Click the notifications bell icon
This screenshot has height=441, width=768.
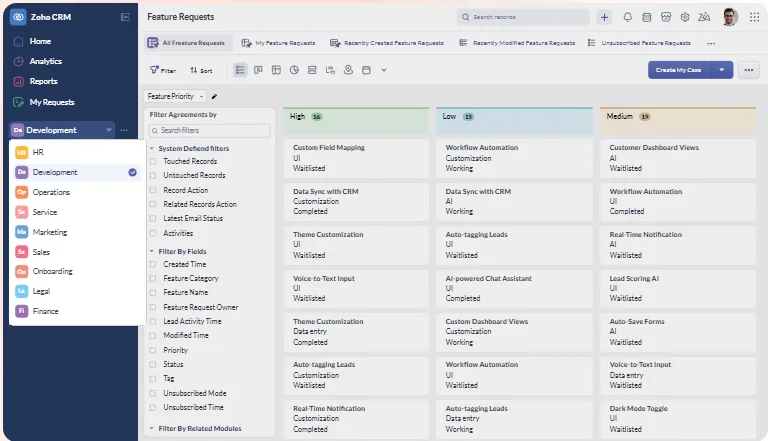pos(628,17)
